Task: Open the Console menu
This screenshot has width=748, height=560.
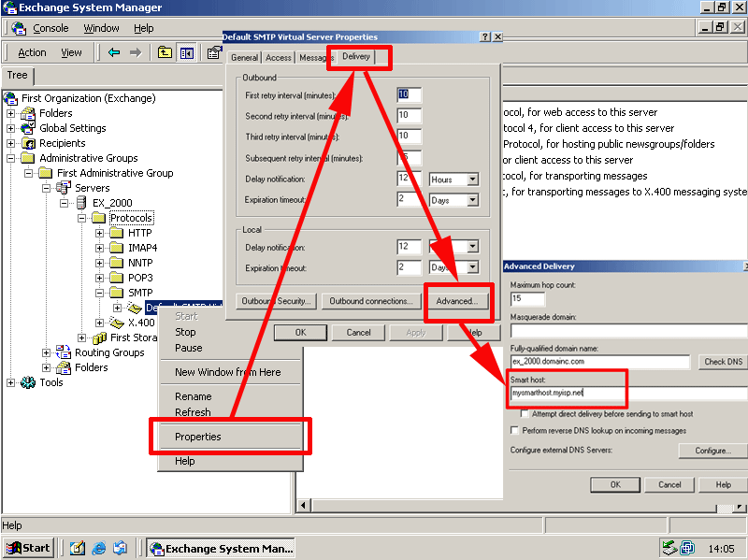Action: click(x=50, y=28)
